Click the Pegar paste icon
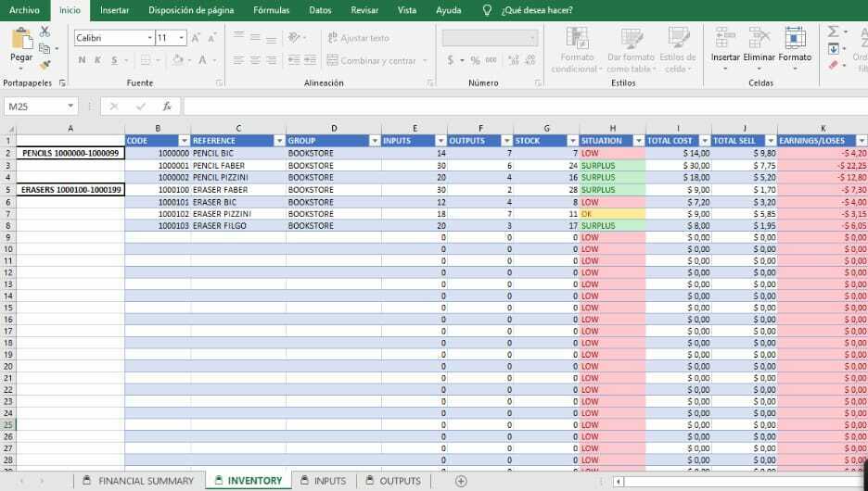This screenshot has height=491, width=868. point(21,39)
